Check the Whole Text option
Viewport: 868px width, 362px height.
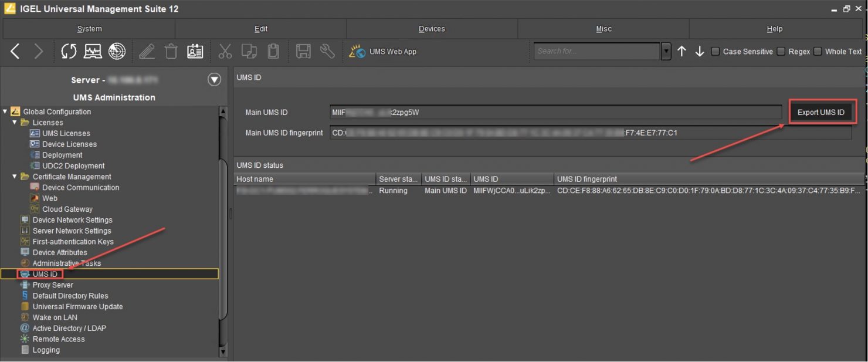818,51
